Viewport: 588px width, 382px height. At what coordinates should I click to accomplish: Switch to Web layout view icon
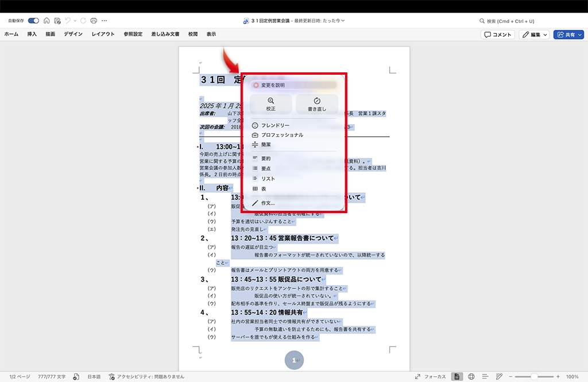tap(471, 376)
